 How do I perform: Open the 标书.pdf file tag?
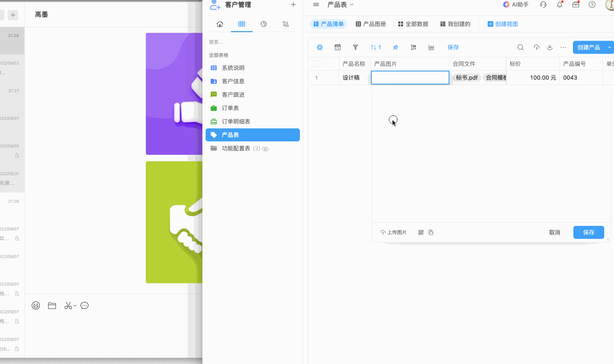click(x=467, y=78)
